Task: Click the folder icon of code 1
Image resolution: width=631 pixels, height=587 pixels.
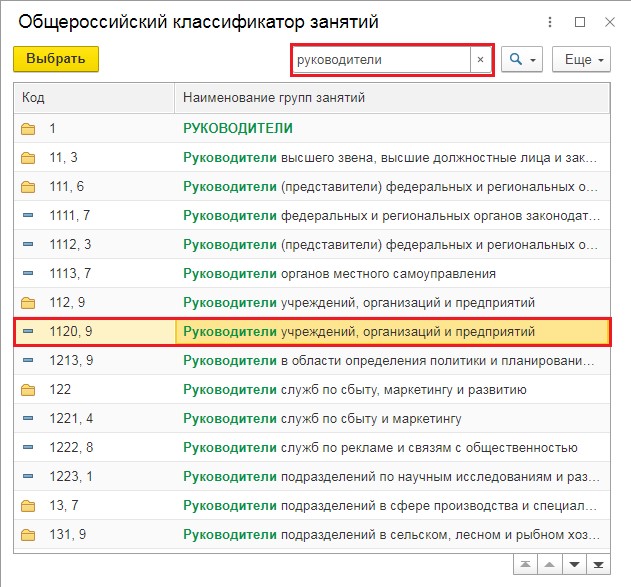Action: pos(28,129)
